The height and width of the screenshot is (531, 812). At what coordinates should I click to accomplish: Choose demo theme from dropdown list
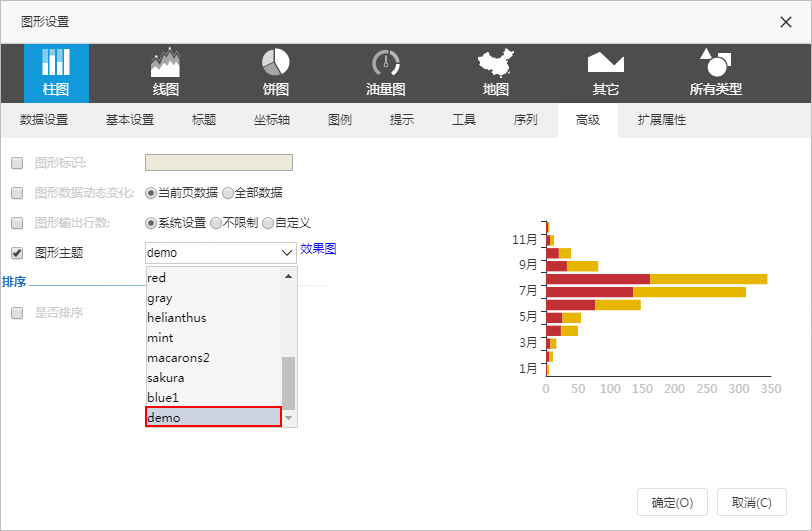coord(213,417)
